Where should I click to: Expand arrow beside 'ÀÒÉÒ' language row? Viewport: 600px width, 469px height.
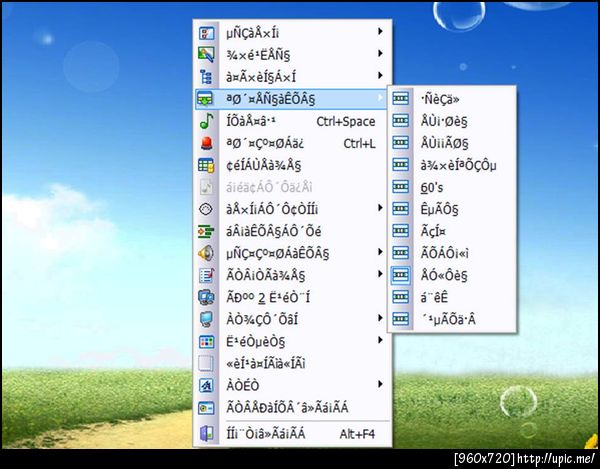[380, 384]
